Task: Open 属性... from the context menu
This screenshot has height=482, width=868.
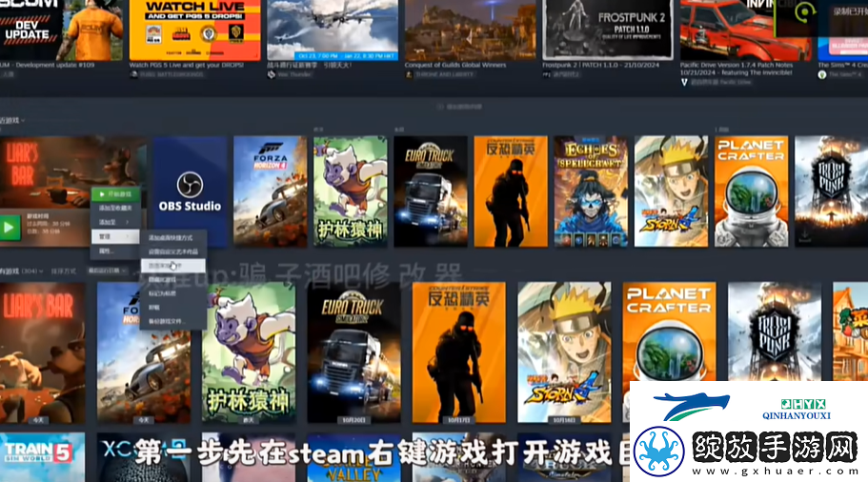Action: coord(115,251)
